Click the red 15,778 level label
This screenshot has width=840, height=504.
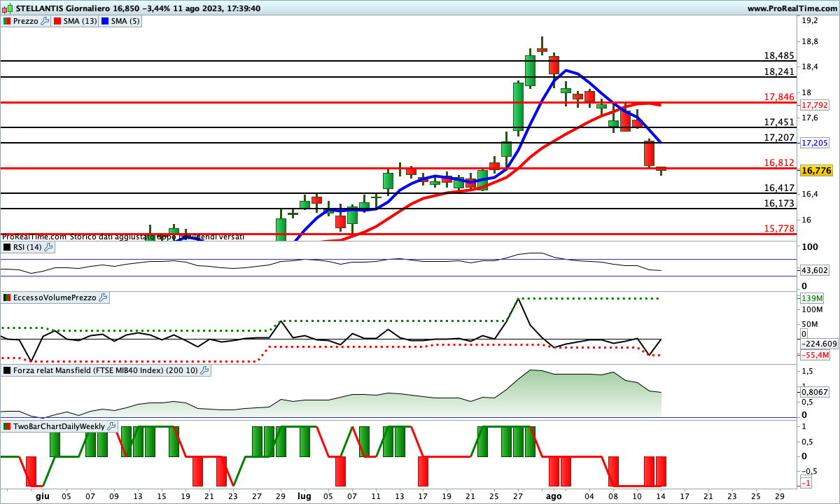pyautogui.click(x=779, y=229)
